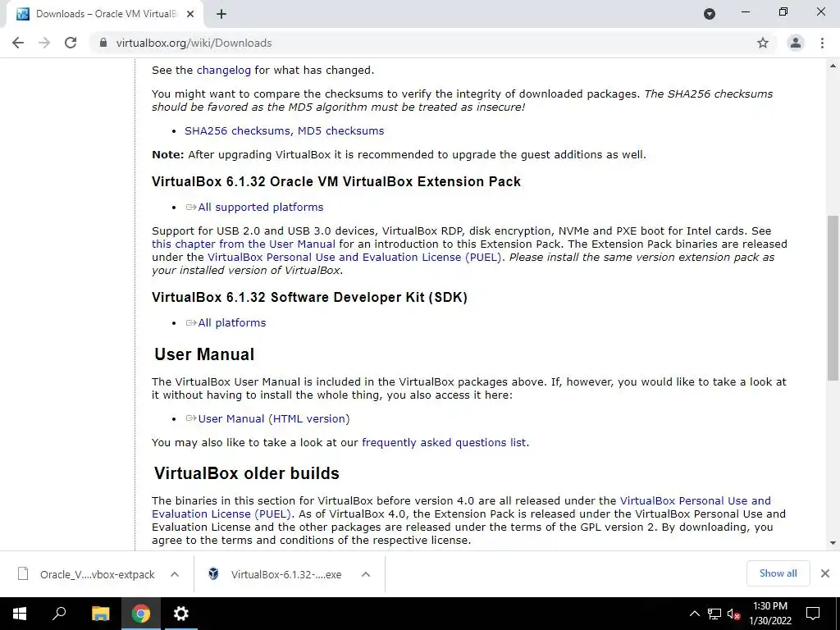
Task: Click the VirtualBox cube icon of exe download
Action: [x=213, y=573]
